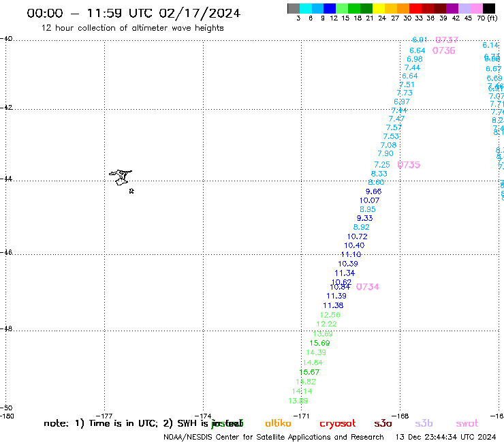Click the wave height value 6.67
The height and width of the screenshot is (443, 504).
point(493,69)
